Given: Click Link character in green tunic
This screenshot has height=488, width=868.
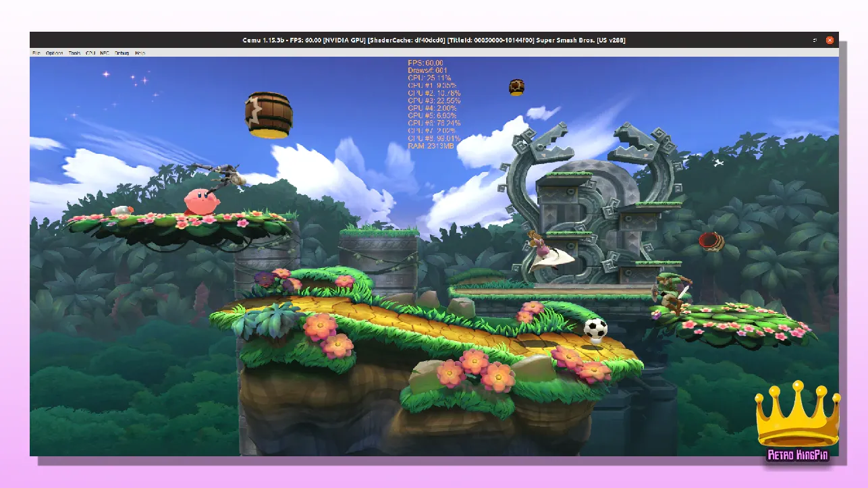Looking at the screenshot, I should point(671,293).
